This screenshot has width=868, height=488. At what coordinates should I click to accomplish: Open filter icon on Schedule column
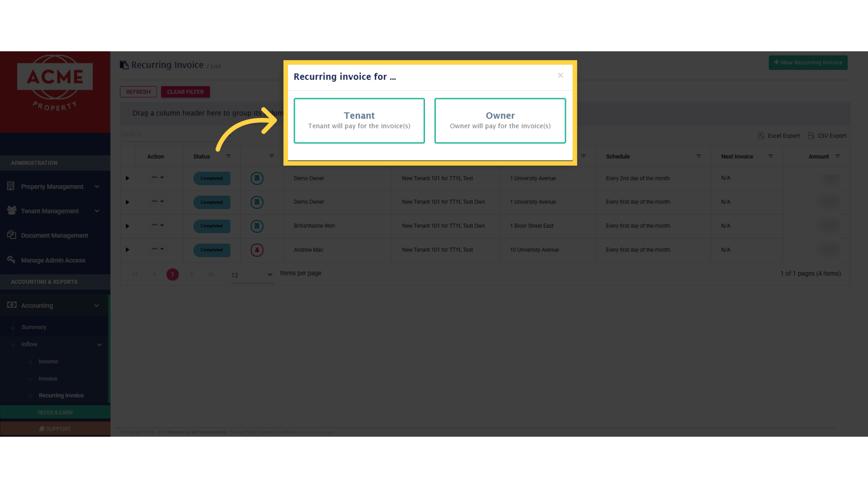[x=698, y=156]
